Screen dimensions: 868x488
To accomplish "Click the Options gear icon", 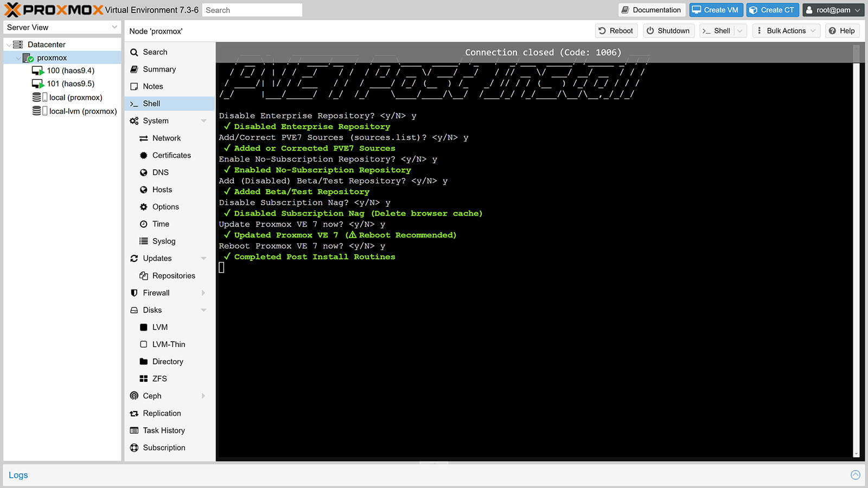I will [x=144, y=207].
